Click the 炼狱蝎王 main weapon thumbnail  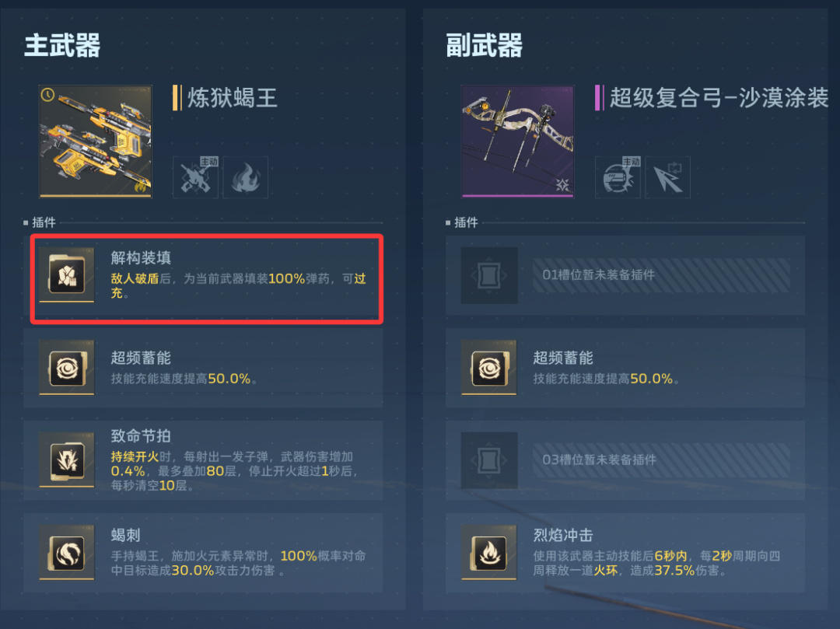click(x=96, y=142)
